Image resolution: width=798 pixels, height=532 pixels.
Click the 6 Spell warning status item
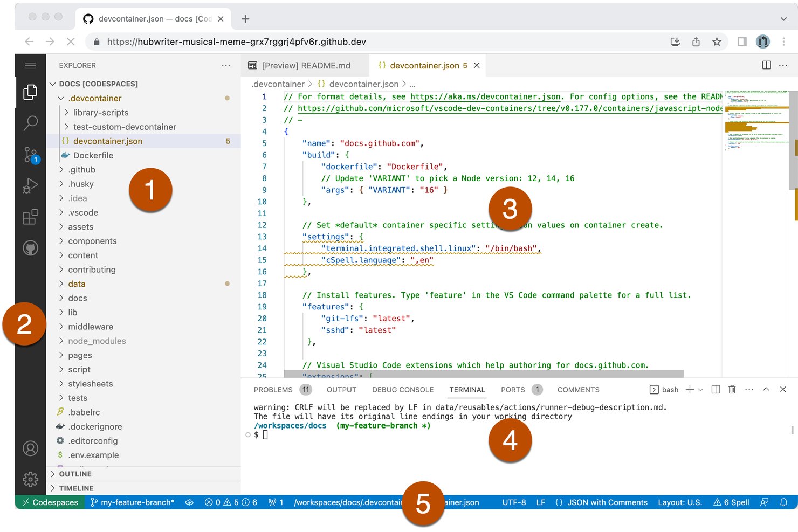[x=731, y=502]
